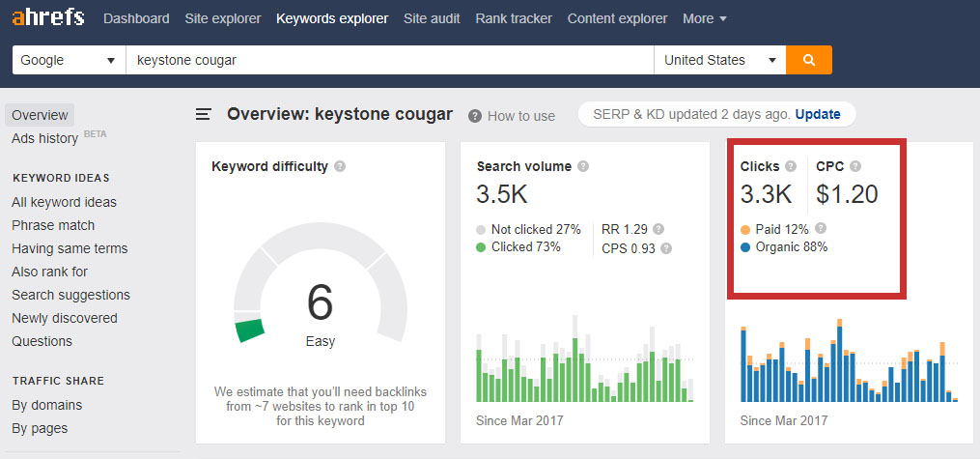Expand the More menu in top navigation
This screenshot has width=980, height=459.
[705, 18]
